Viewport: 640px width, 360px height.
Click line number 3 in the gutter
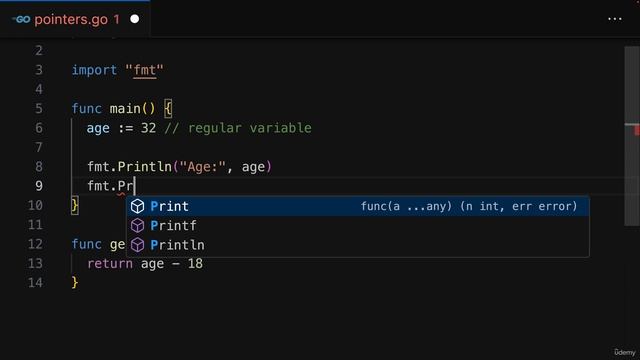(x=39, y=70)
